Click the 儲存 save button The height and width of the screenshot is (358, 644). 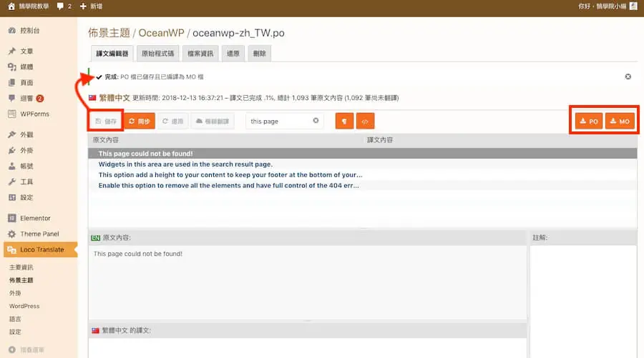[106, 121]
